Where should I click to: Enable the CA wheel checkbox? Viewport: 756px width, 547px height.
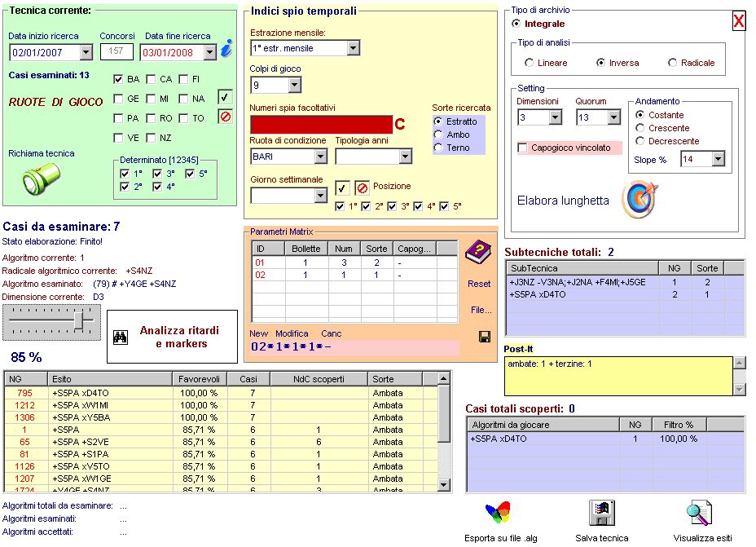[x=151, y=79]
